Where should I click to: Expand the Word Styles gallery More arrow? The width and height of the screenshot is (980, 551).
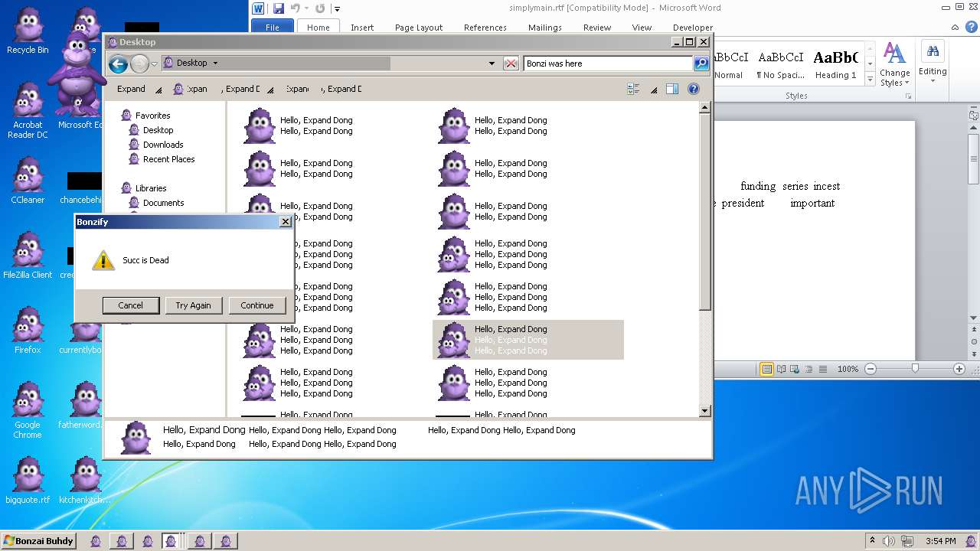tap(871, 80)
